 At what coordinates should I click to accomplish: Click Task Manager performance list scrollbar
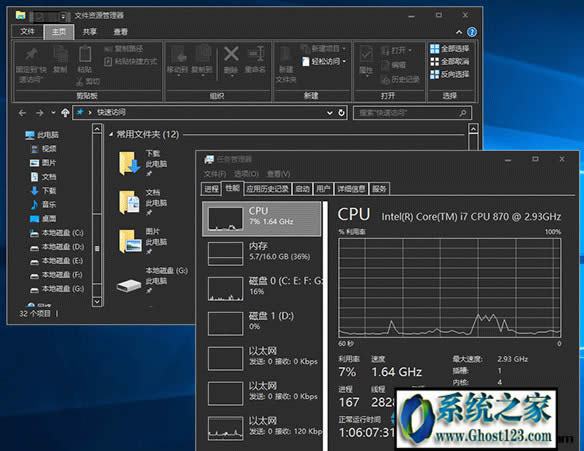tap(325, 326)
